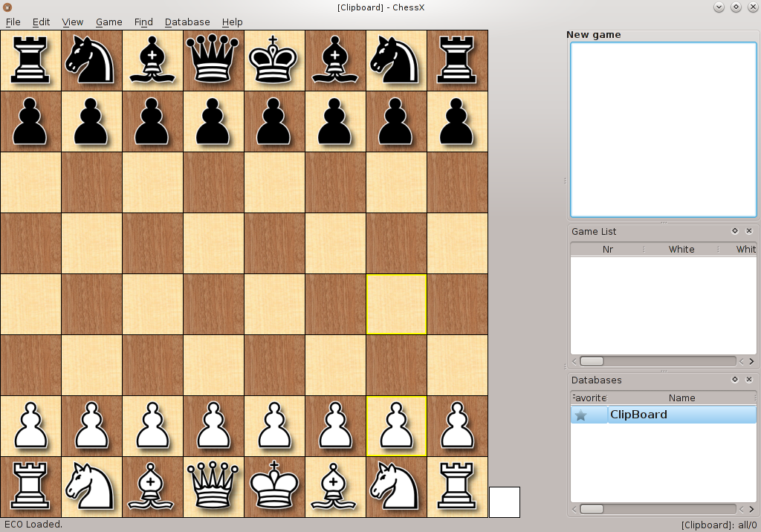The image size is (761, 532).
Task: Select the white bishop on c1
Action: 153,487
